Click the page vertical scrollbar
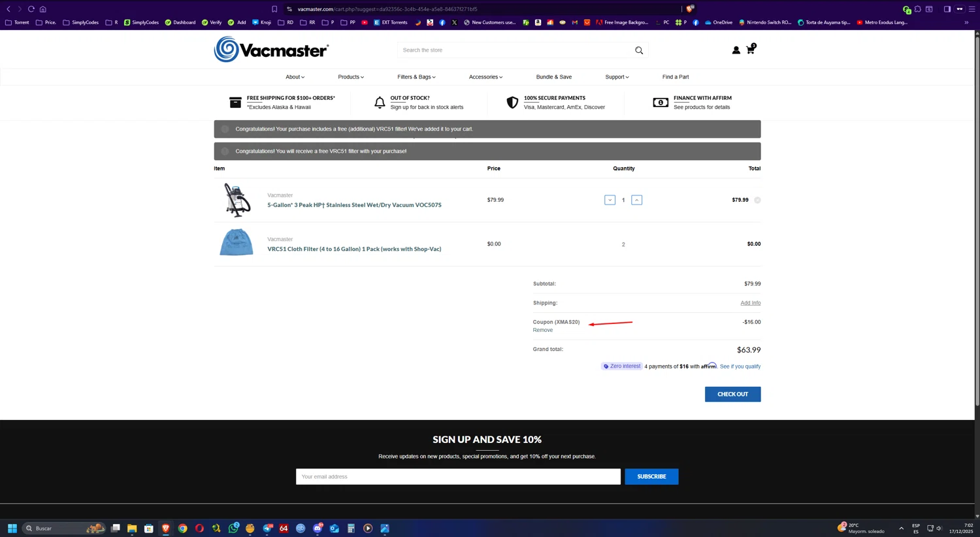 click(977, 222)
